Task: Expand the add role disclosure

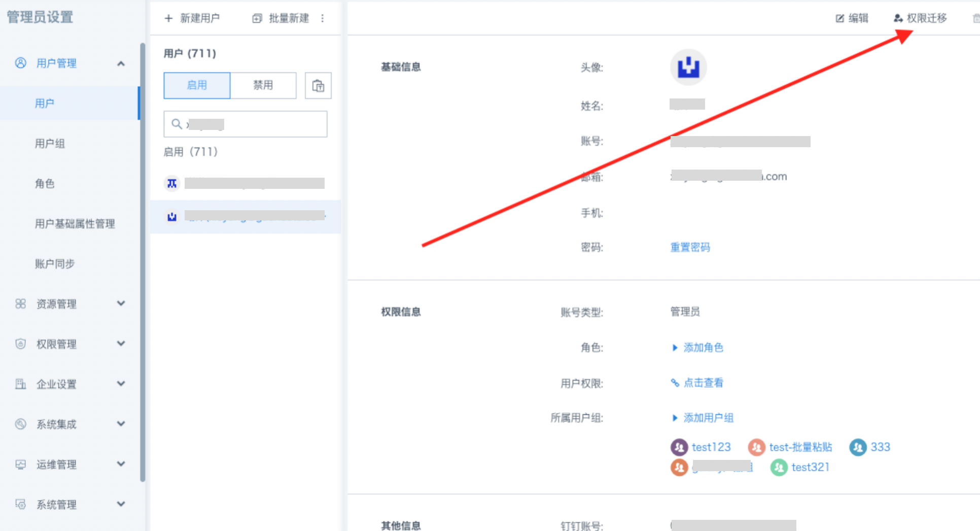Action: pyautogui.click(x=675, y=348)
